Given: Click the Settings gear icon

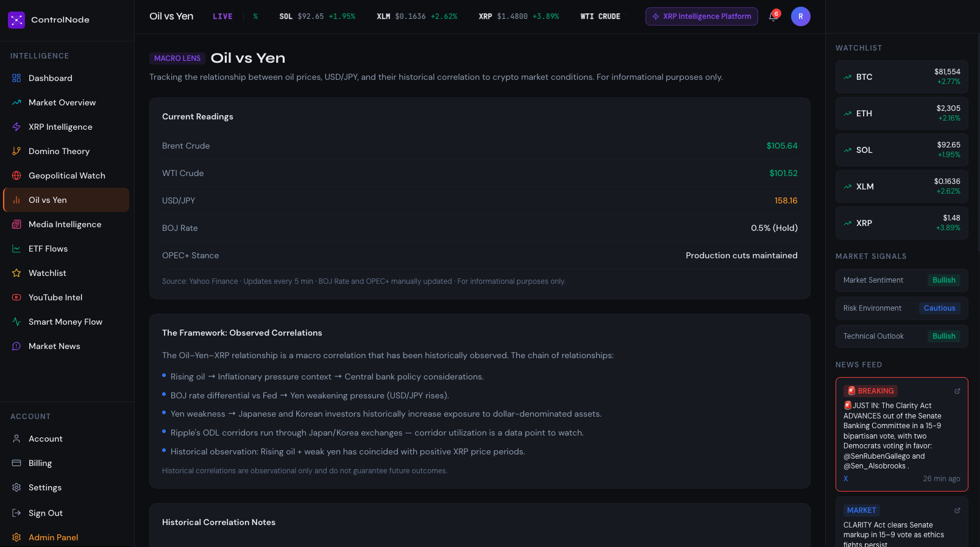Looking at the screenshot, I should pyautogui.click(x=16, y=487).
